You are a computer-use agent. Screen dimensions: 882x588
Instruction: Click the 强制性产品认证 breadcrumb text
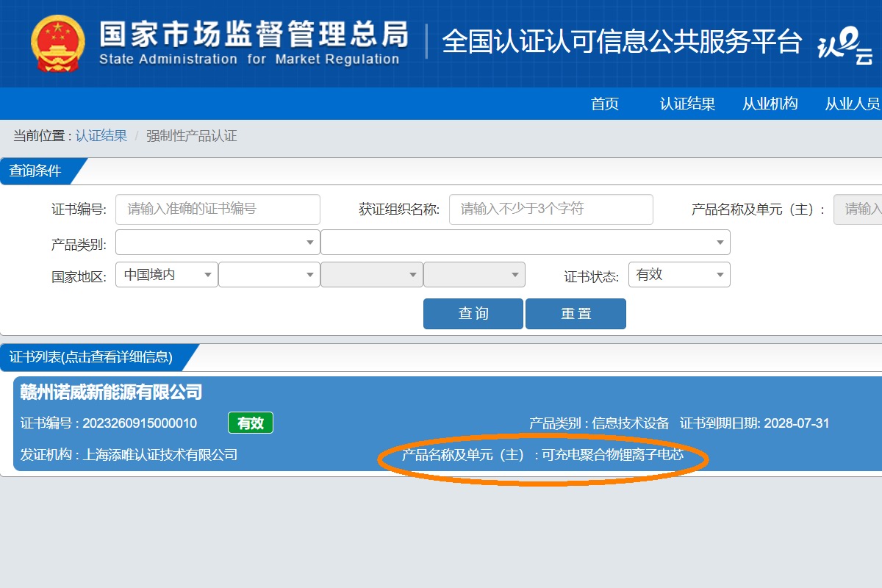click(x=191, y=136)
